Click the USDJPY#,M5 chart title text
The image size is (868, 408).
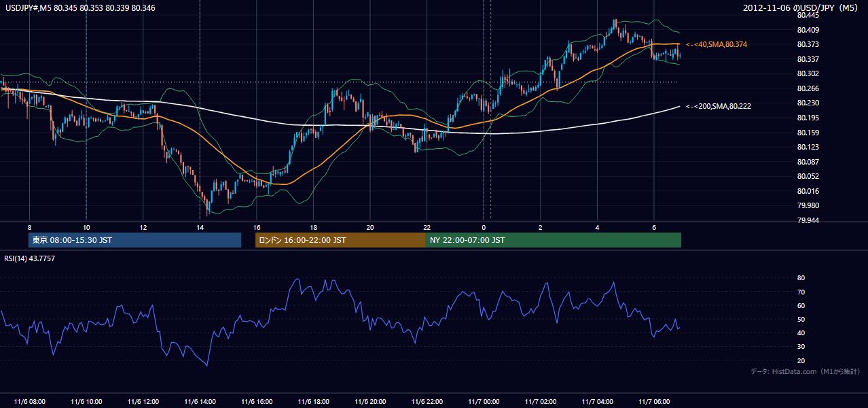click(x=80, y=7)
